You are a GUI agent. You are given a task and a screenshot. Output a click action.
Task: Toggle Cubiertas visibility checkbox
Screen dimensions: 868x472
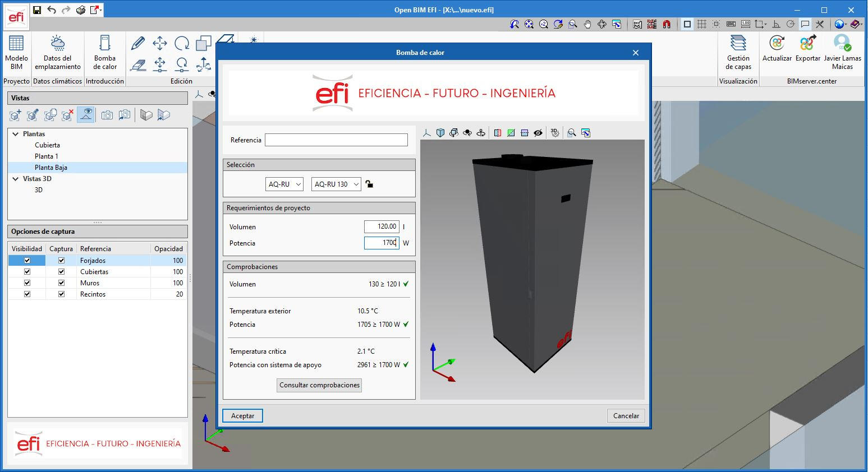pyautogui.click(x=27, y=271)
